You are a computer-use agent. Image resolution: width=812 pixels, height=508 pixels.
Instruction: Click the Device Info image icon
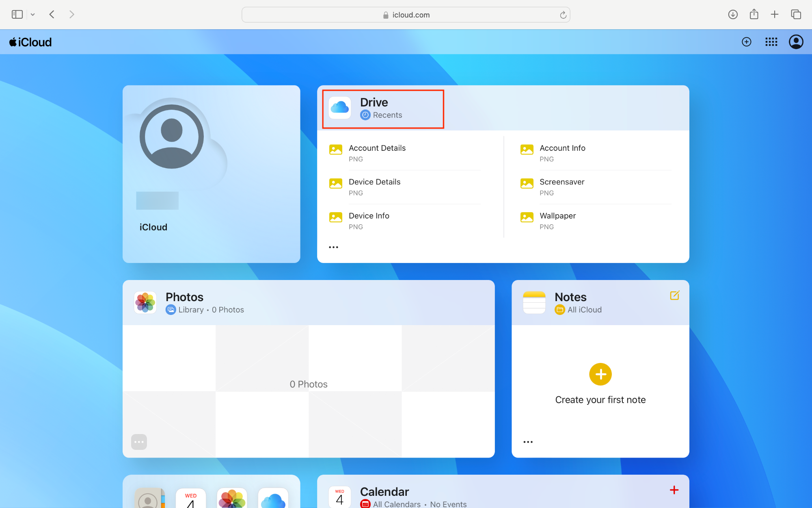tap(336, 217)
